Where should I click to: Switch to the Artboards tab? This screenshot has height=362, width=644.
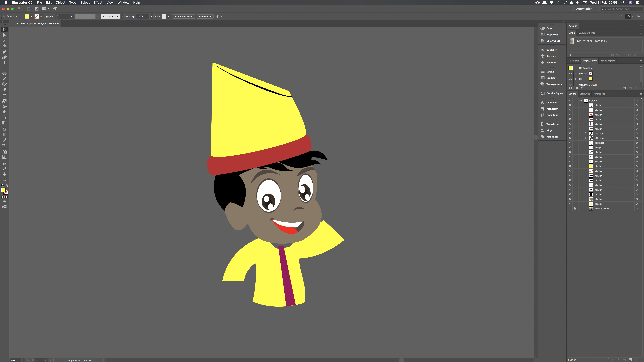(x=599, y=94)
